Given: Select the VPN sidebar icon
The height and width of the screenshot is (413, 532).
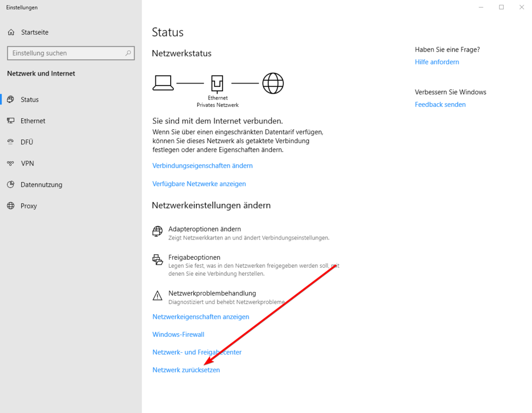Looking at the screenshot, I should (x=11, y=163).
